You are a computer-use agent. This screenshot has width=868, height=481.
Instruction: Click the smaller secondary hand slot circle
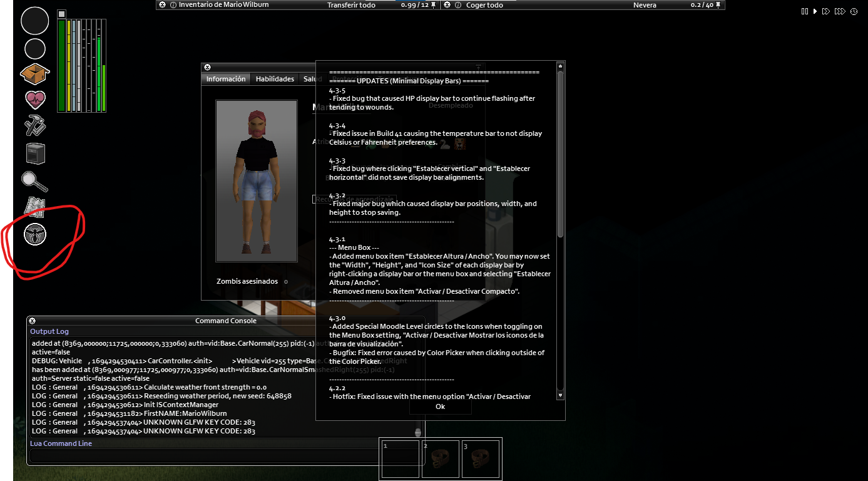coord(35,49)
